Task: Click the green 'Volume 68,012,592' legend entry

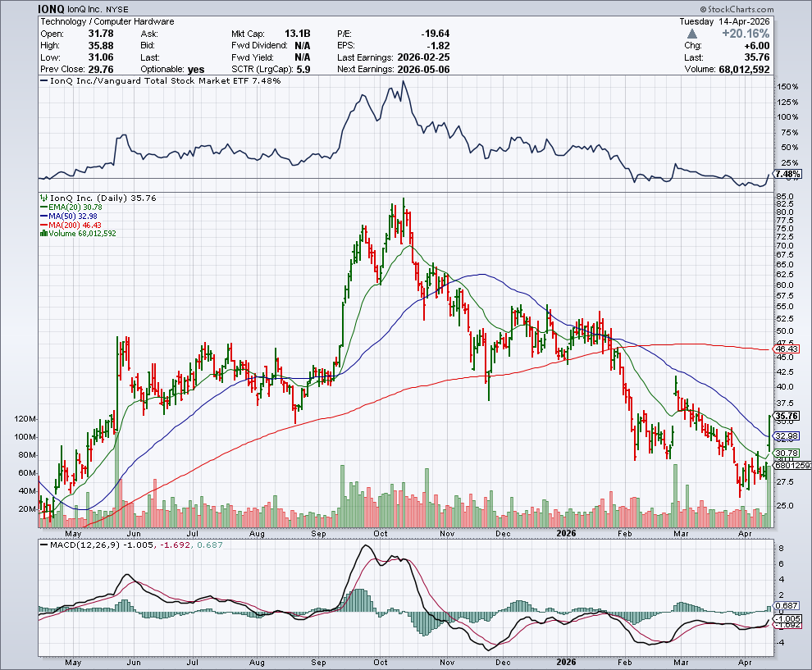Action: (82, 234)
